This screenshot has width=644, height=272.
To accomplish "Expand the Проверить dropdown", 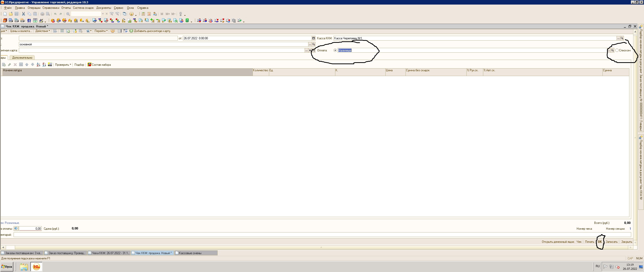I will pos(63,65).
